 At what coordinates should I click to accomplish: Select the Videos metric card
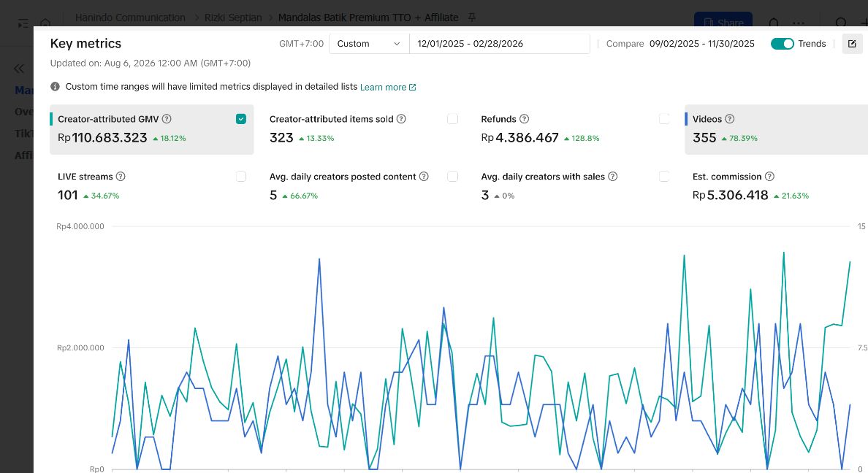click(x=776, y=129)
